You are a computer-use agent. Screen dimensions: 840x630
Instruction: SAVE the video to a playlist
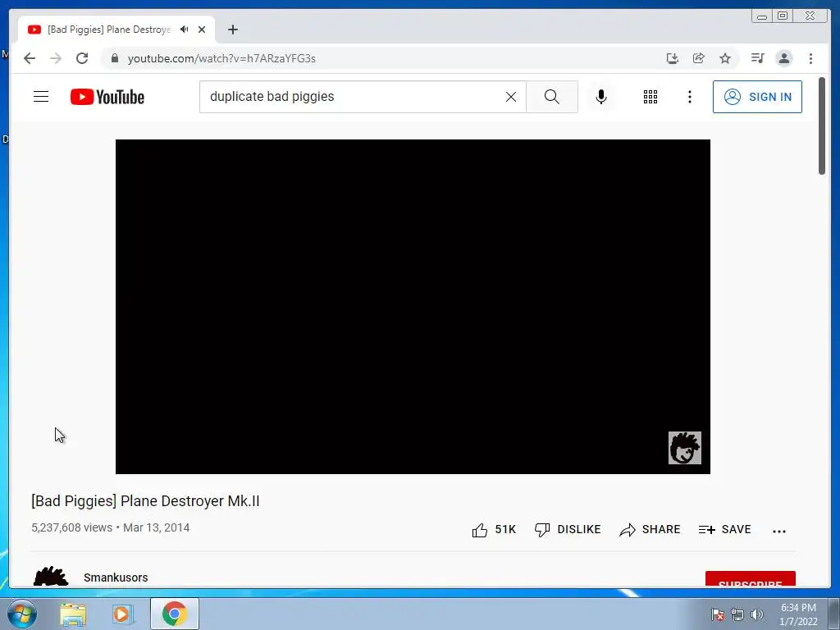pos(725,530)
